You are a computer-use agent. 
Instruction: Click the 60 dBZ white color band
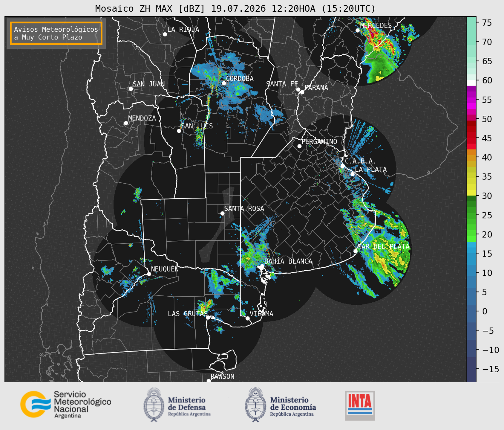pyautogui.click(x=471, y=83)
